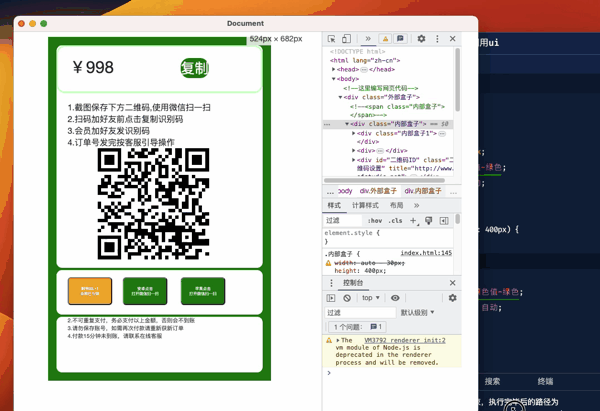Collapse the body element node
The width and height of the screenshot is (600, 411).
334,78
